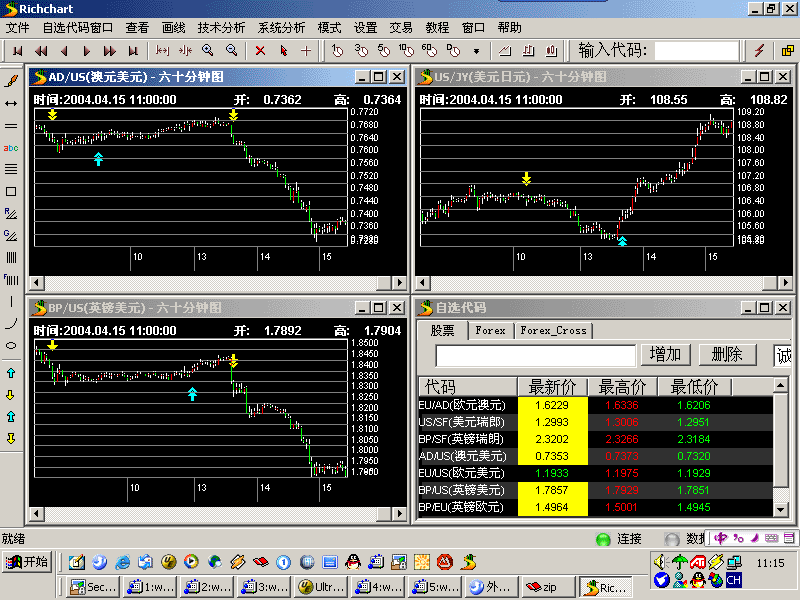Select the 'abc' text annotation tool

[x=11, y=148]
